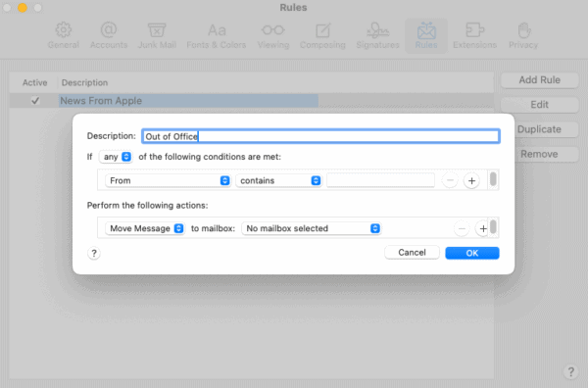Open the Viewing preferences pane
Screen dimensions: 588x388
click(273, 36)
